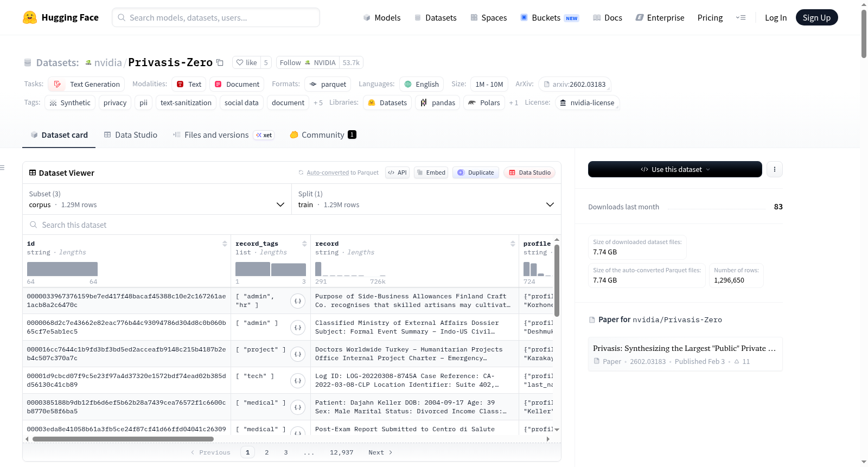Expand the Subset corpus dropdown

pyautogui.click(x=157, y=200)
